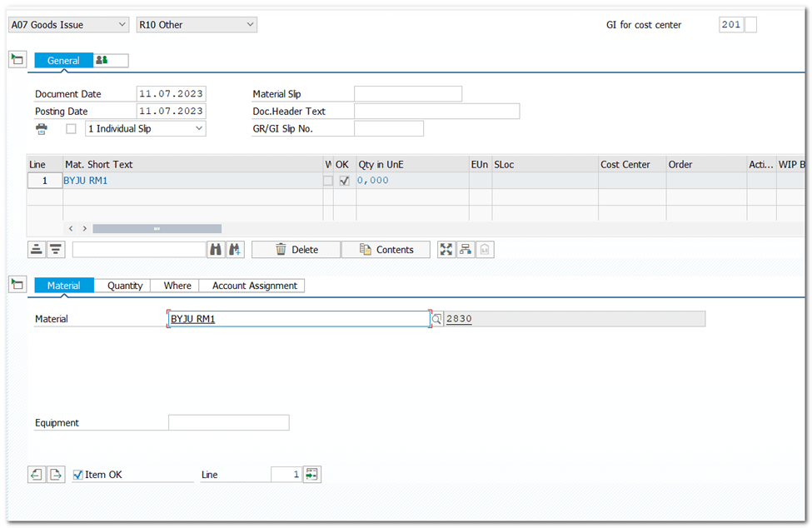
Task: Go to previous item using arrow icon
Action: pos(36,475)
